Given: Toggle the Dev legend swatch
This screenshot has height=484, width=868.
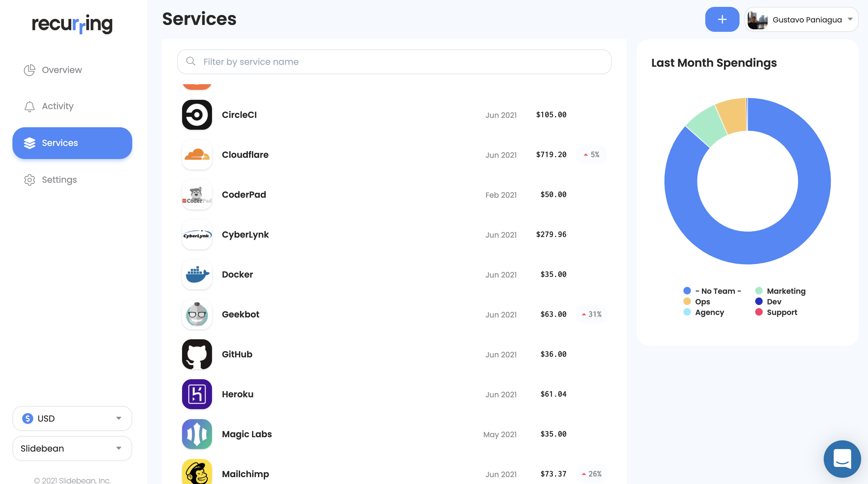Looking at the screenshot, I should click(759, 301).
